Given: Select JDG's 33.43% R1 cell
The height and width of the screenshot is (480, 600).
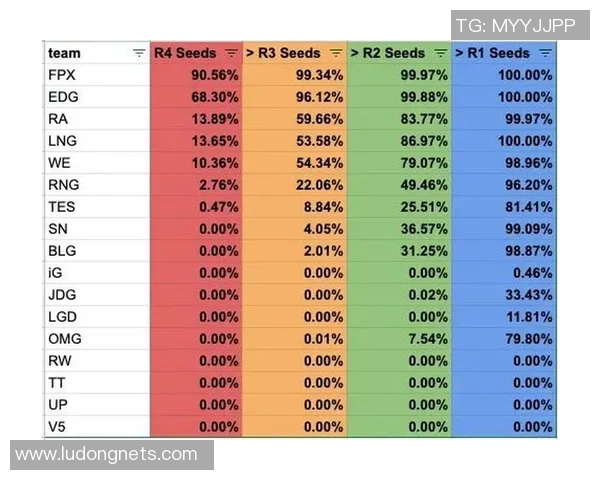Looking at the screenshot, I should pos(504,295).
